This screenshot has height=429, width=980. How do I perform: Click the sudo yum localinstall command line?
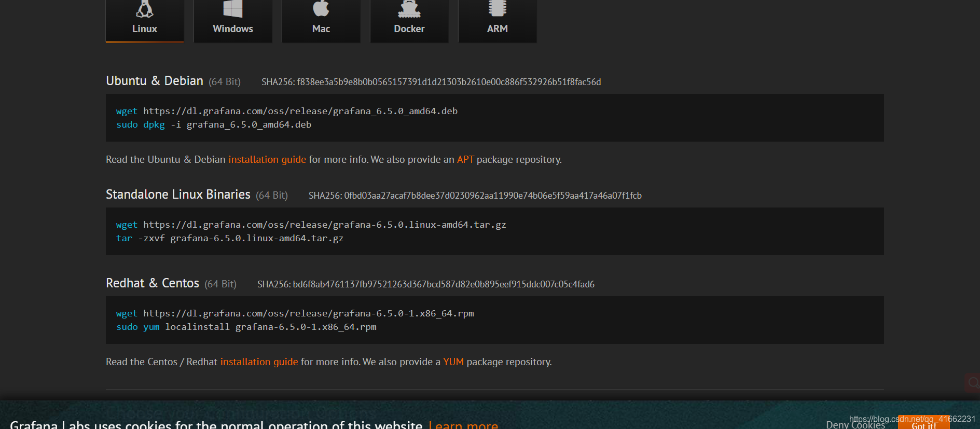pos(246,327)
